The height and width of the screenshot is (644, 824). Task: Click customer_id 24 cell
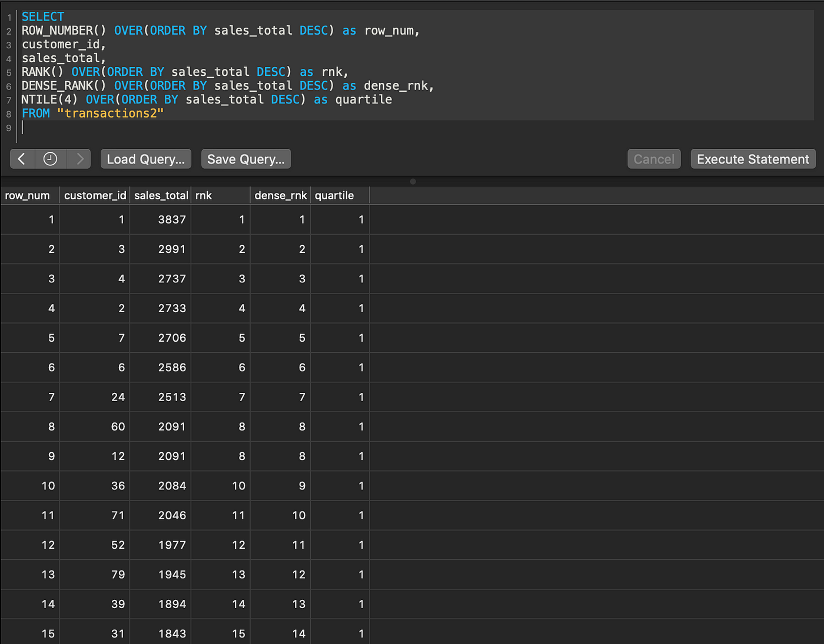pos(95,397)
